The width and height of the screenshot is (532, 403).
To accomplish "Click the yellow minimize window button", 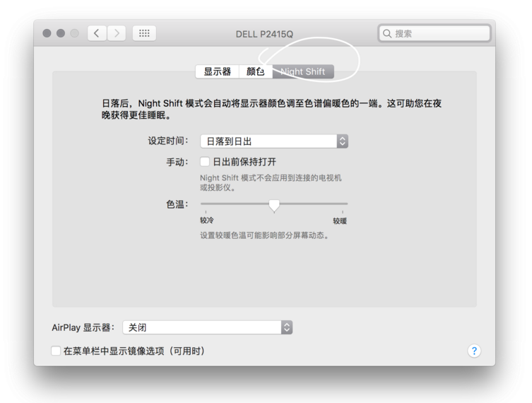I will coord(61,33).
